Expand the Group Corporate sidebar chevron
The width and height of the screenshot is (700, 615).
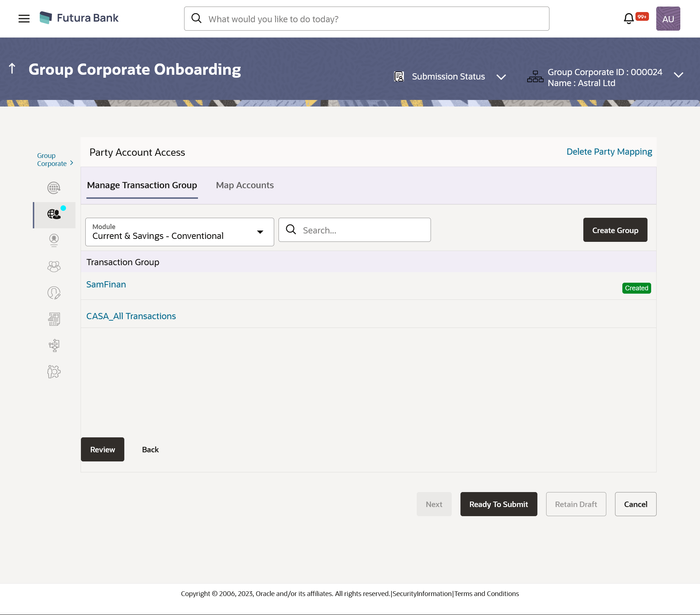pos(72,163)
